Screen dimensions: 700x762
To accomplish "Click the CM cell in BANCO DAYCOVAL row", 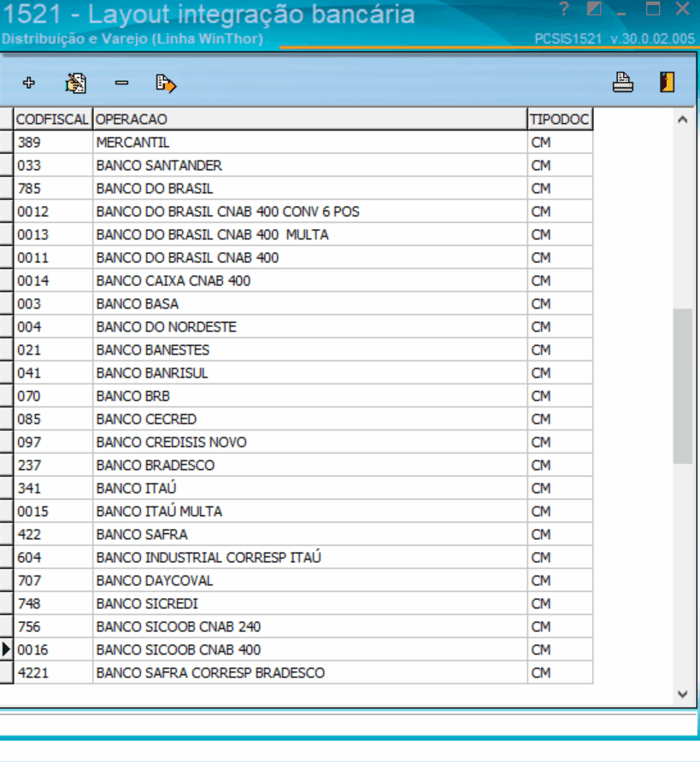I will (560, 580).
